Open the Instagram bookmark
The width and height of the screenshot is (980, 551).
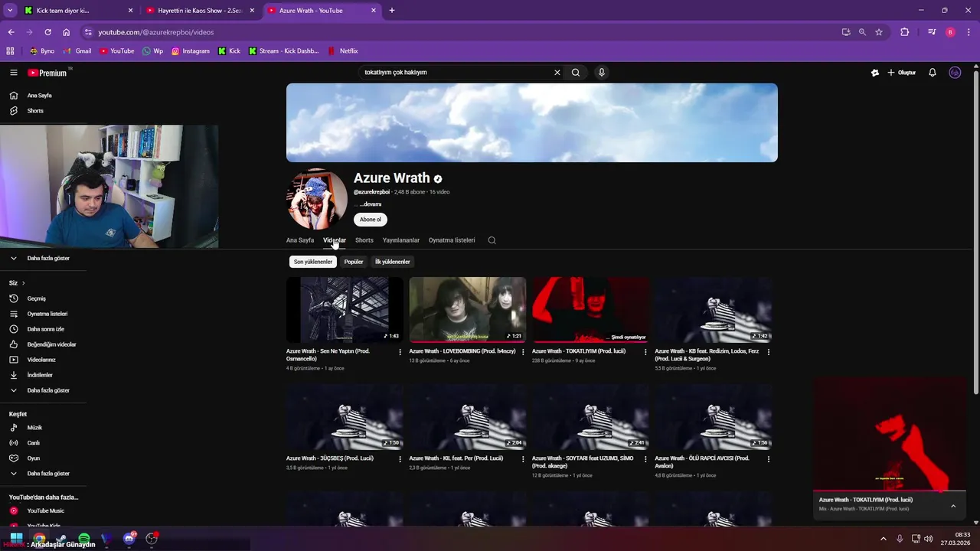coord(191,51)
